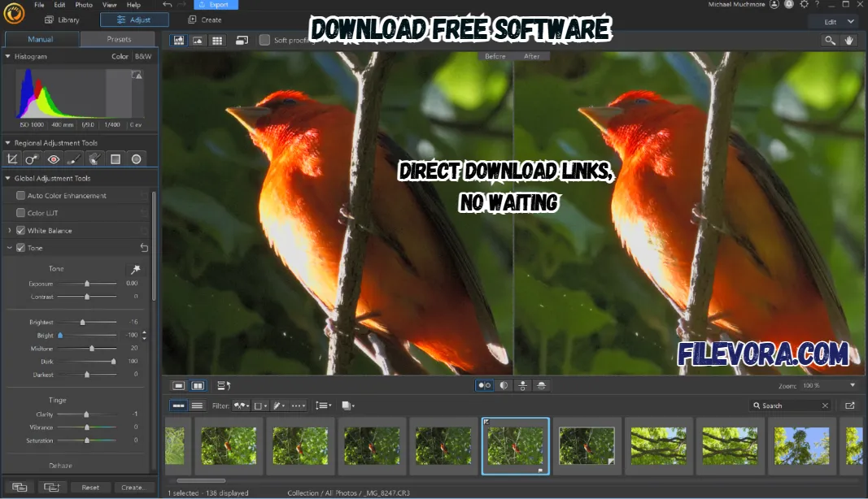Switch to Grid view mode in the toolbar
This screenshot has height=499, width=868.
(217, 40)
